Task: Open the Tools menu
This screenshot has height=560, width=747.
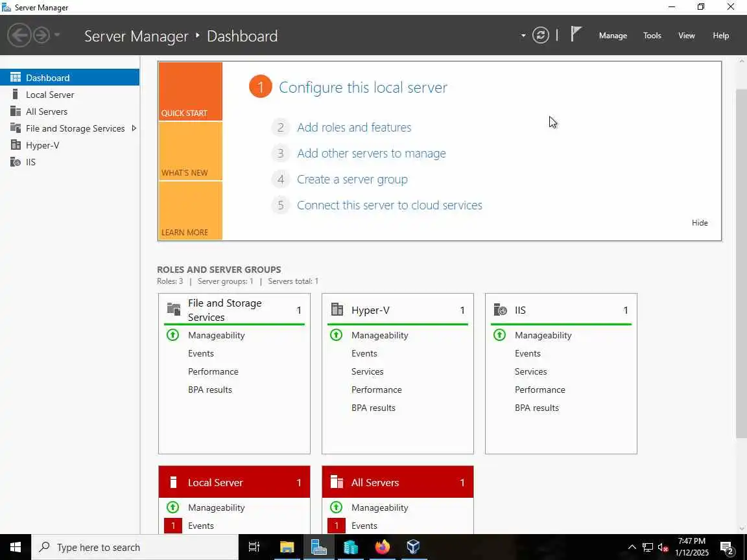Action: (652, 35)
